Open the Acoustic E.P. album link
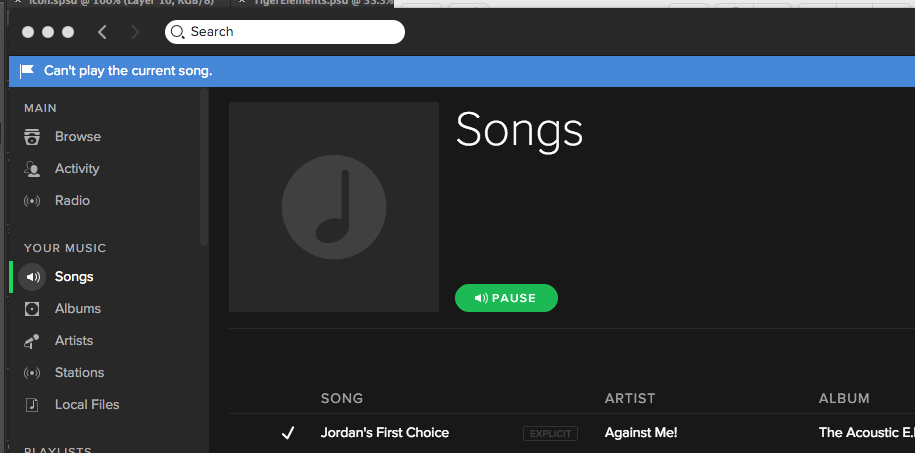The width and height of the screenshot is (915, 453). pos(867,433)
